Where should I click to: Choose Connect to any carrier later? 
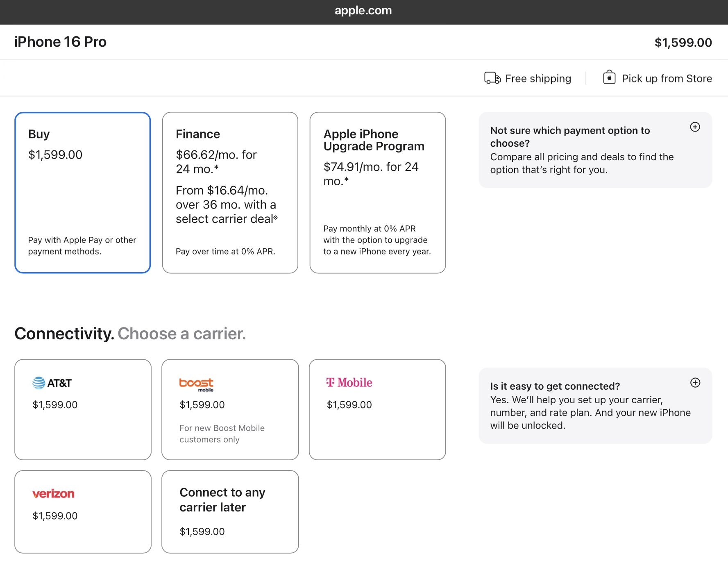point(230,511)
